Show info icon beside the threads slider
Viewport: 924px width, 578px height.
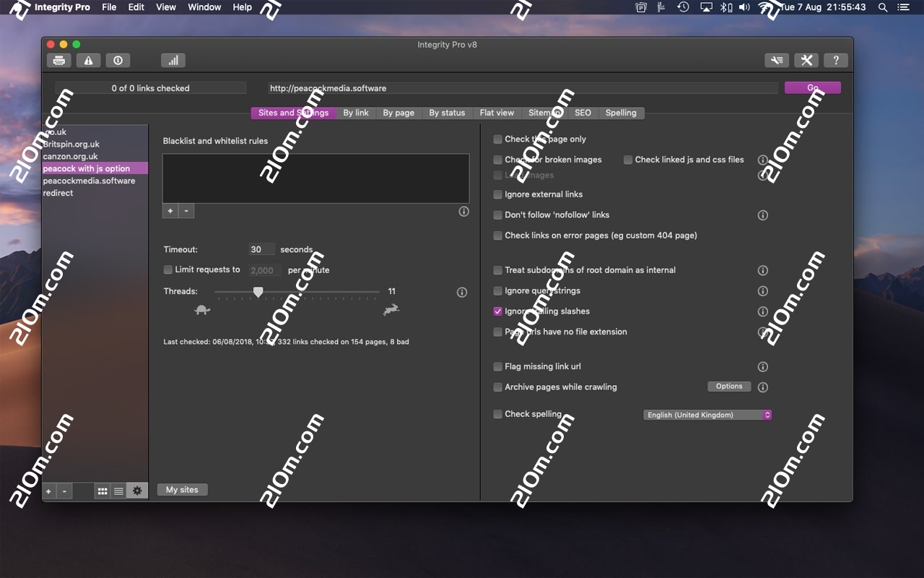click(x=462, y=293)
